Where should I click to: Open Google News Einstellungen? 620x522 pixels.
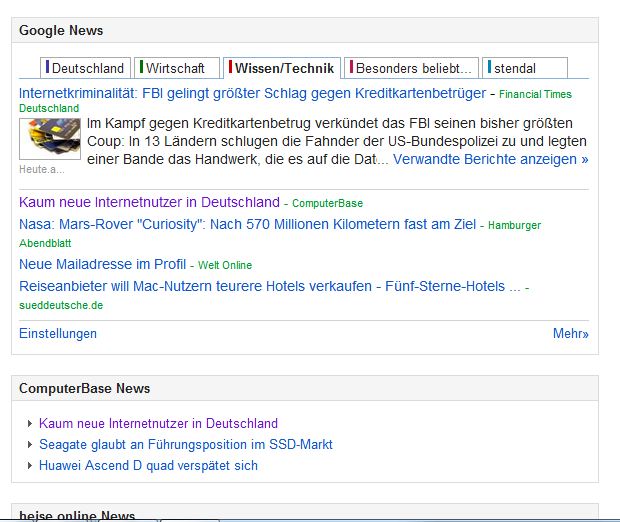pos(58,333)
